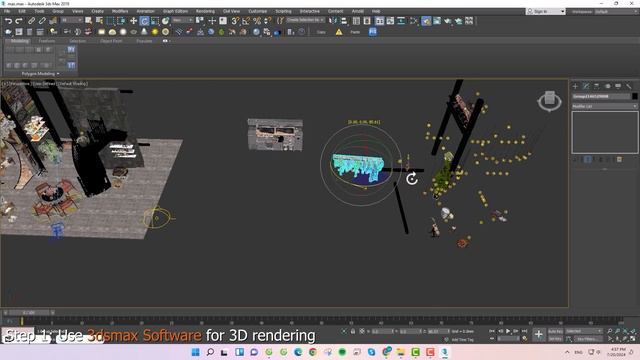Open the File menu
The height and width of the screenshot is (360, 640).
tap(7, 11)
